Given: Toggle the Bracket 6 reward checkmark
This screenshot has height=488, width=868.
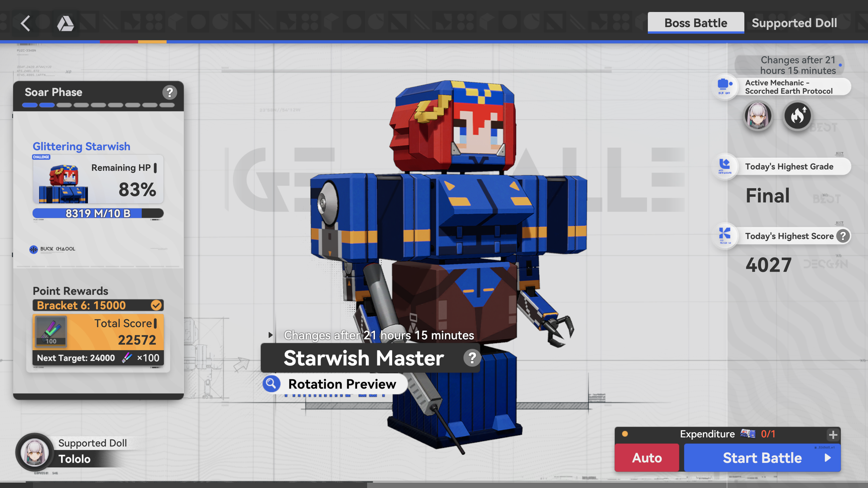Looking at the screenshot, I should pyautogui.click(x=156, y=305).
